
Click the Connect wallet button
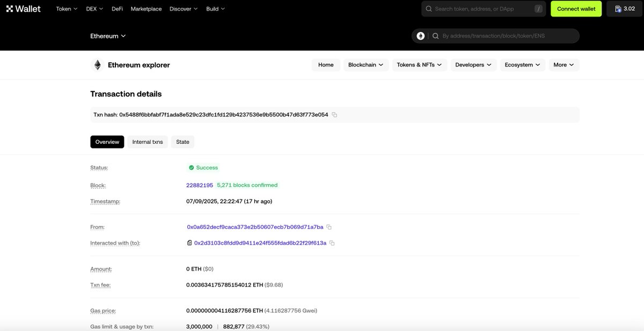click(576, 9)
